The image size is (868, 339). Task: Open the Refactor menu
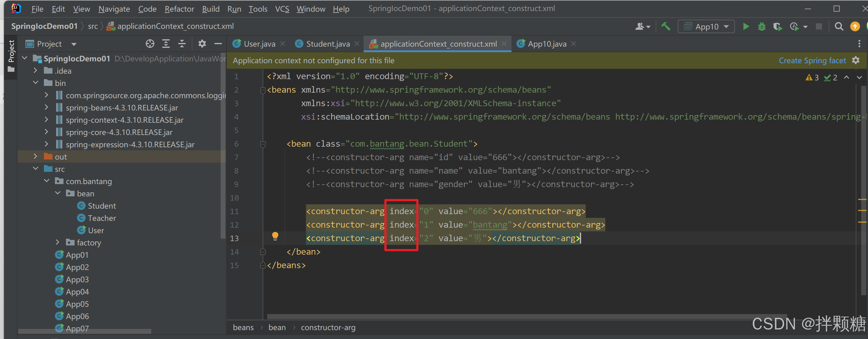(x=179, y=9)
